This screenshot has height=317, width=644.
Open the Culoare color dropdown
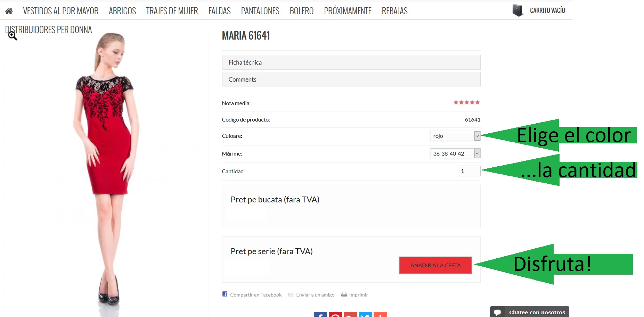click(455, 136)
